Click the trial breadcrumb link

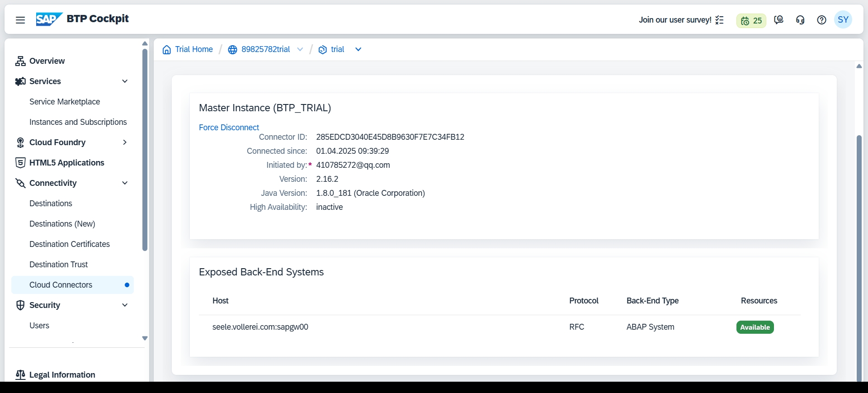pos(338,49)
